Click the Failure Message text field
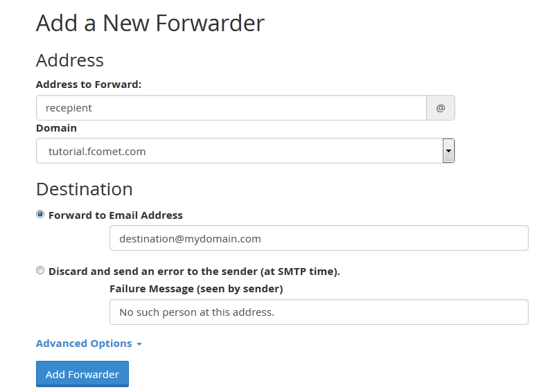This screenshot has height=392, width=546. click(x=319, y=312)
